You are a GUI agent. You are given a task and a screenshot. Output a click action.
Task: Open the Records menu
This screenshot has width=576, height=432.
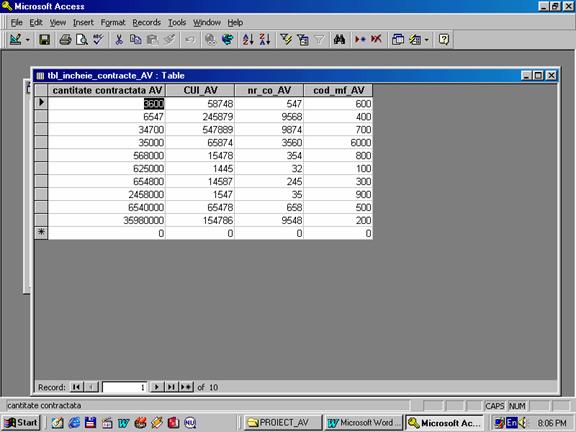[x=147, y=23]
